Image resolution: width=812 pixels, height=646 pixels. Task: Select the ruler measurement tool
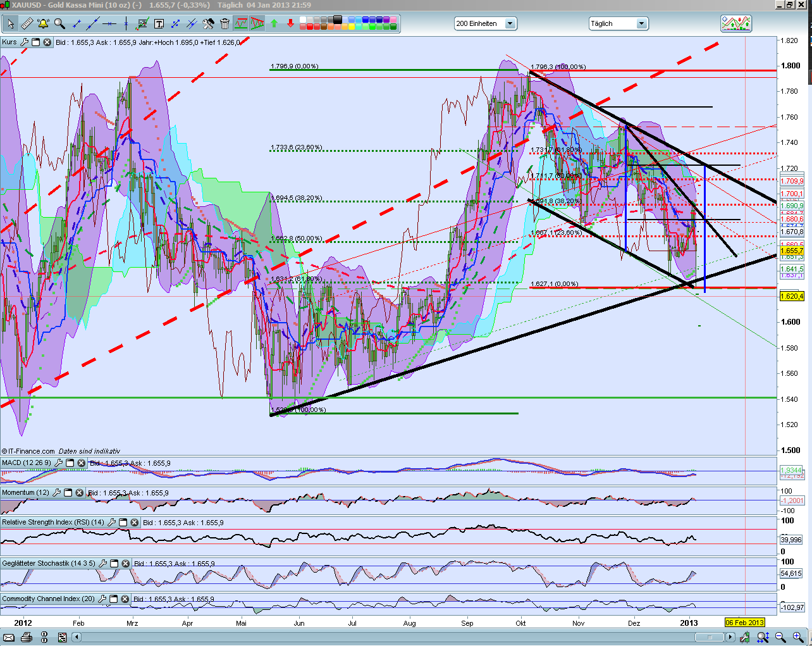[27, 24]
